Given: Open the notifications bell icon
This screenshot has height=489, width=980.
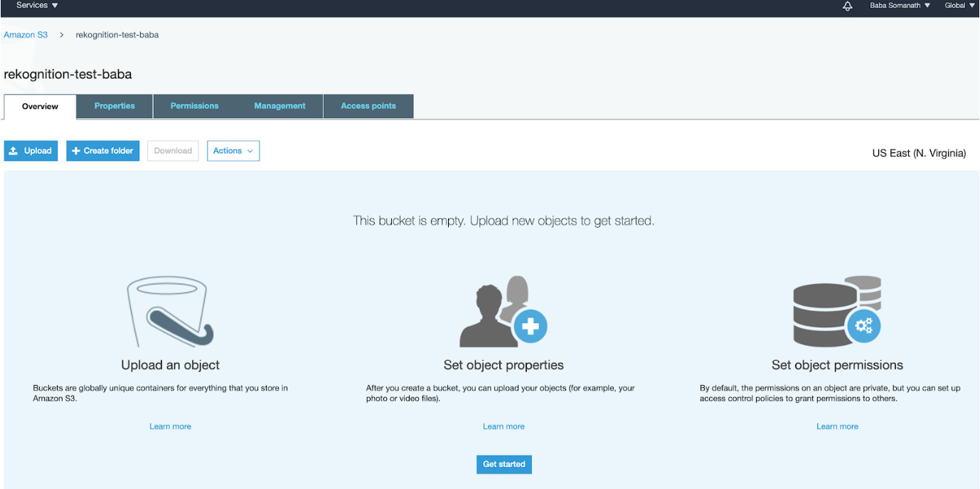Looking at the screenshot, I should pyautogui.click(x=847, y=6).
